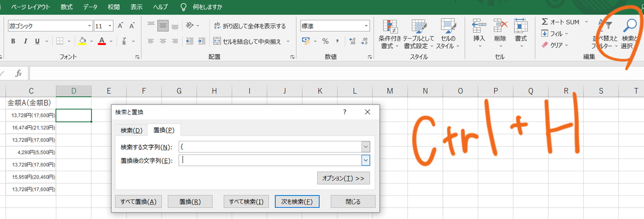Open 表示 ribbon tab

(x=137, y=7)
